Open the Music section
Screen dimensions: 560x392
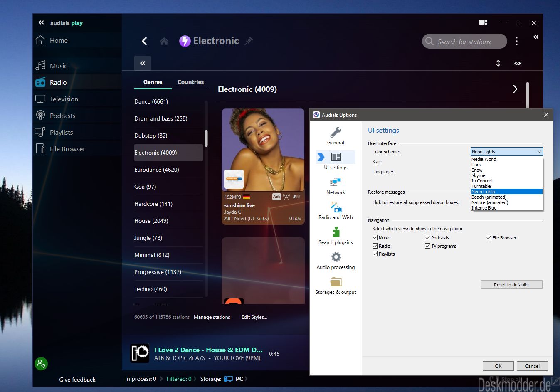58,66
